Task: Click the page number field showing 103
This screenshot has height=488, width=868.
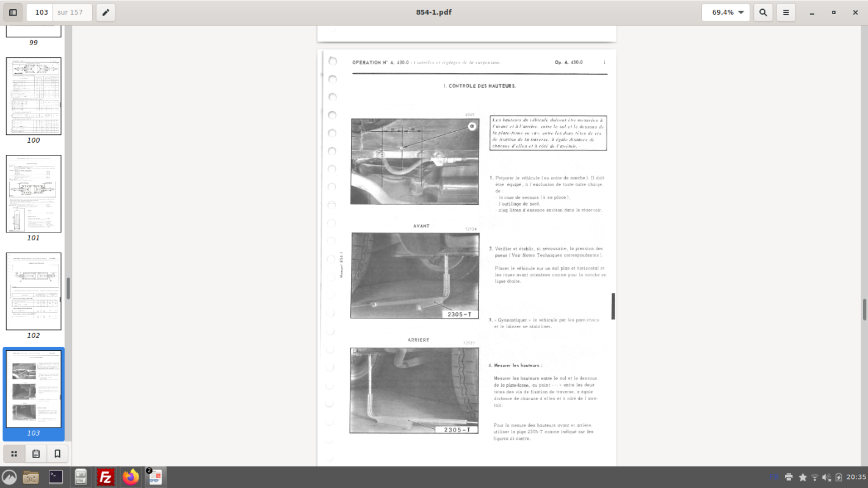Action: (x=40, y=12)
